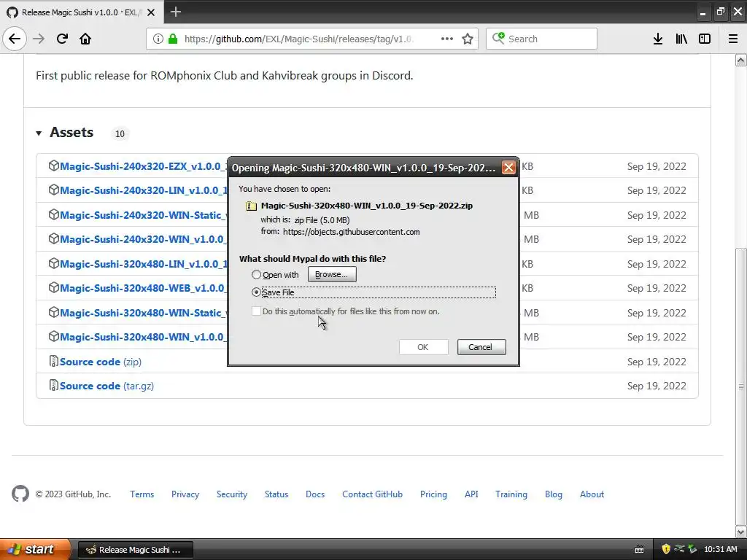Download Magic-Sushi-320x480-WIN-Static asset
747x560 pixels.
pyautogui.click(x=143, y=313)
